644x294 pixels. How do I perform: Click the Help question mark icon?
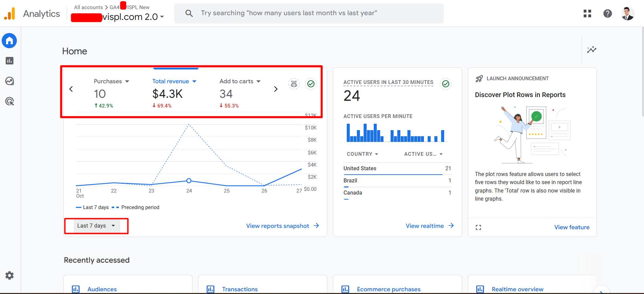point(607,13)
